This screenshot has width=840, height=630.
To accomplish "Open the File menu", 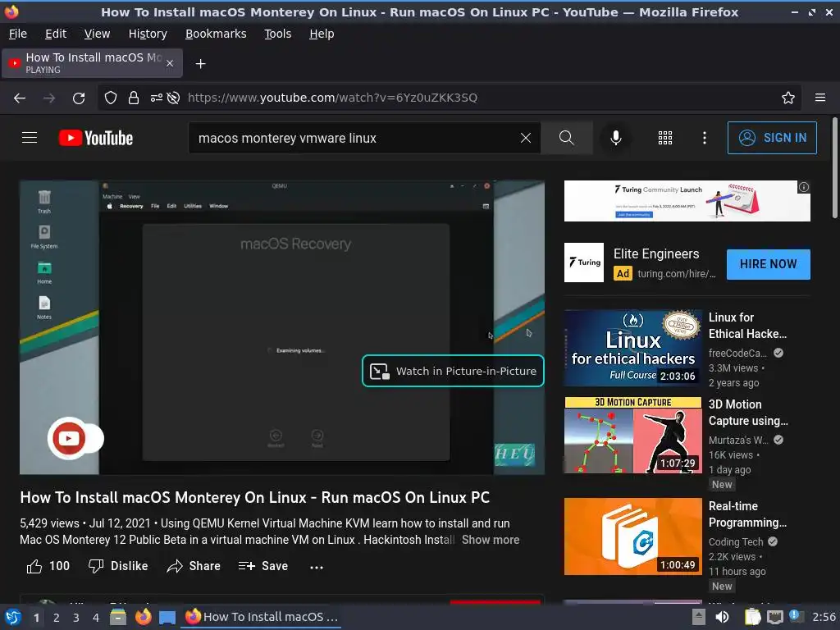I will click(x=18, y=34).
